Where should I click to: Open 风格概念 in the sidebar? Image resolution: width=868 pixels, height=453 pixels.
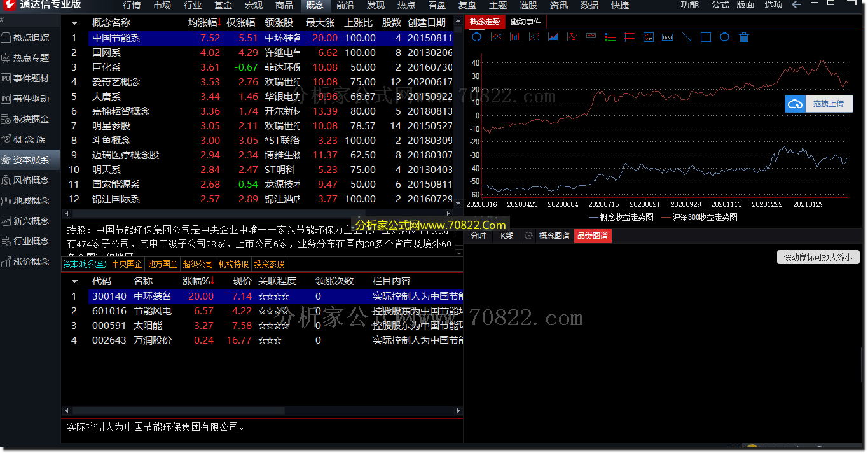click(x=31, y=180)
